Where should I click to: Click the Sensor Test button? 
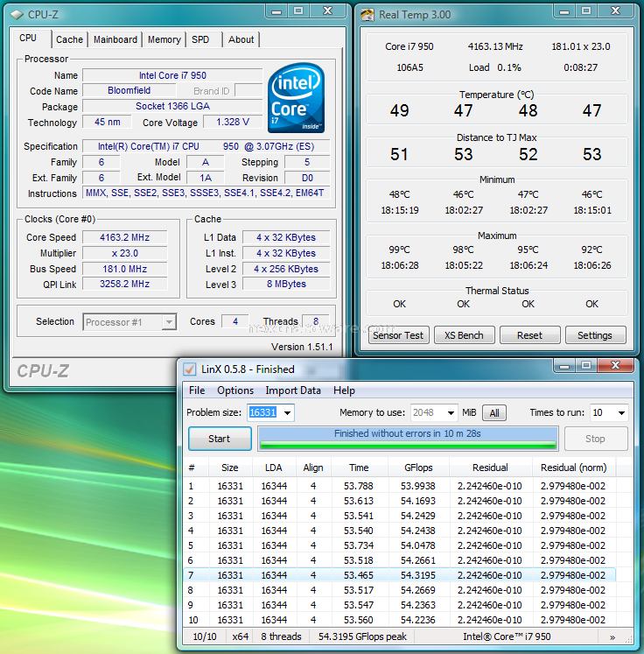coord(398,335)
